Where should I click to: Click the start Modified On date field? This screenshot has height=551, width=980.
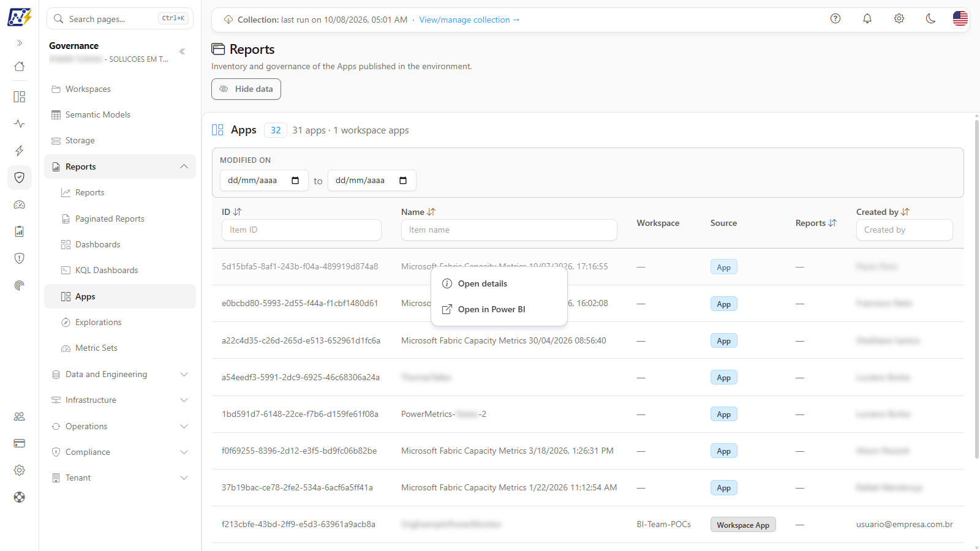click(x=264, y=181)
